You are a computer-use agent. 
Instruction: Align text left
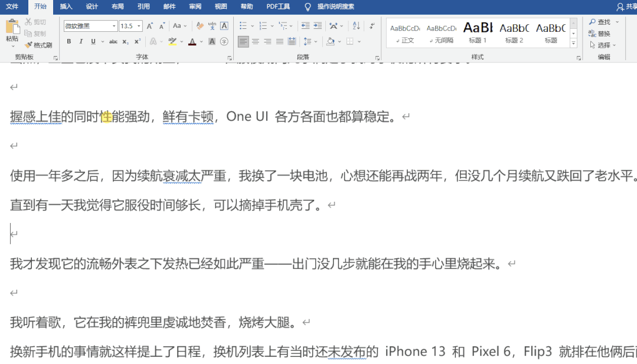point(243,41)
